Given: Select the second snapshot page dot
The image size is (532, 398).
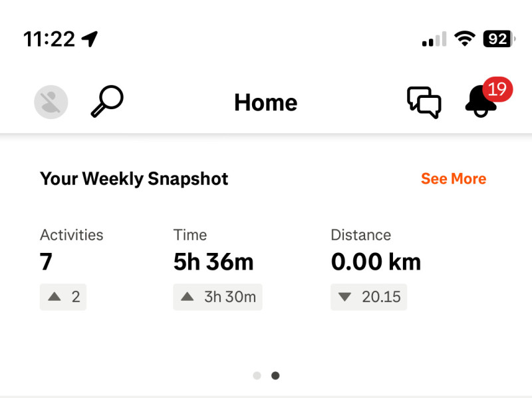Looking at the screenshot, I should click(275, 375).
